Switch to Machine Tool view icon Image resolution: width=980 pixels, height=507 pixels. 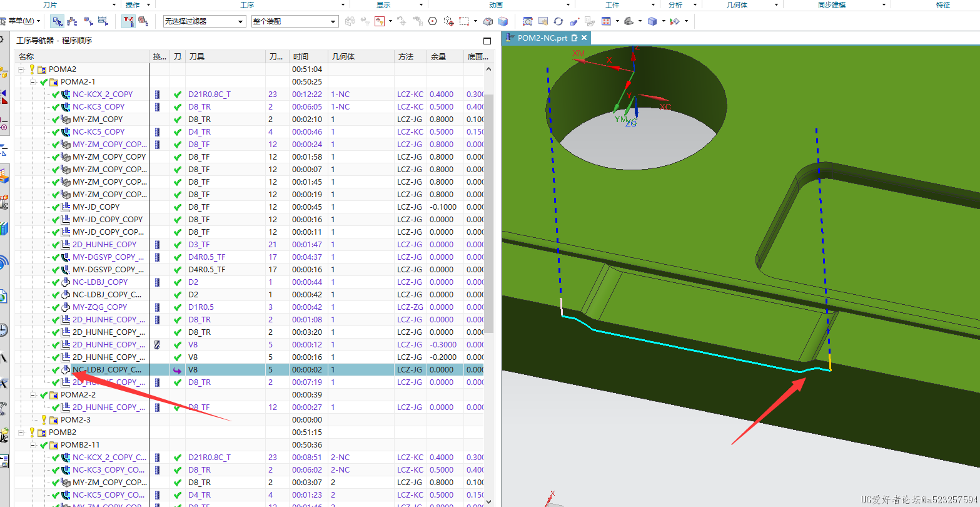click(73, 21)
